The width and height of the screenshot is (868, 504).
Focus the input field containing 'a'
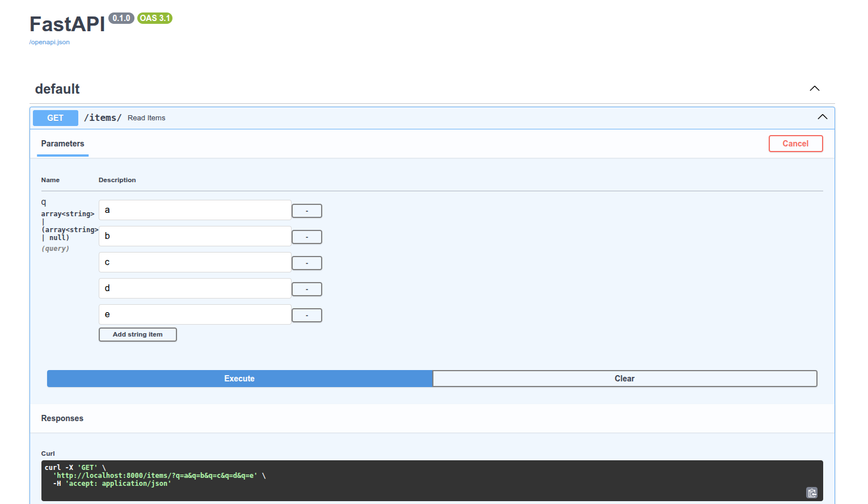pos(195,210)
